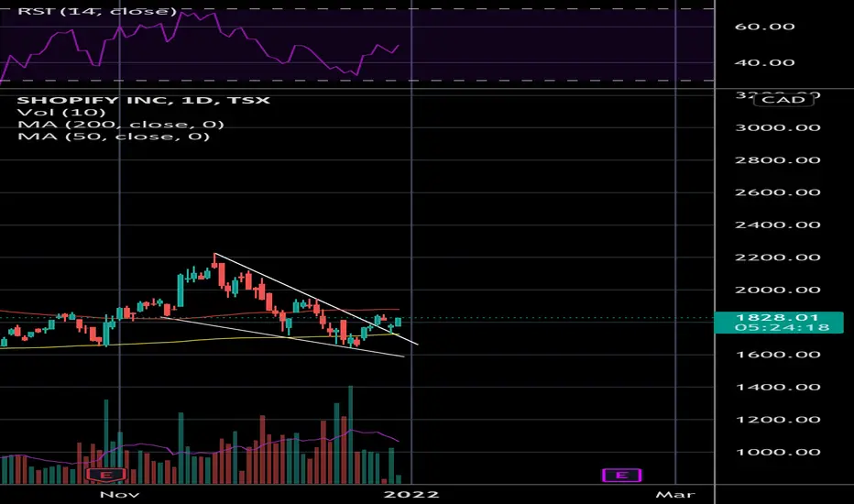Click the 1400.00 price axis label
The height and width of the screenshot is (504, 854).
pyautogui.click(x=778, y=387)
